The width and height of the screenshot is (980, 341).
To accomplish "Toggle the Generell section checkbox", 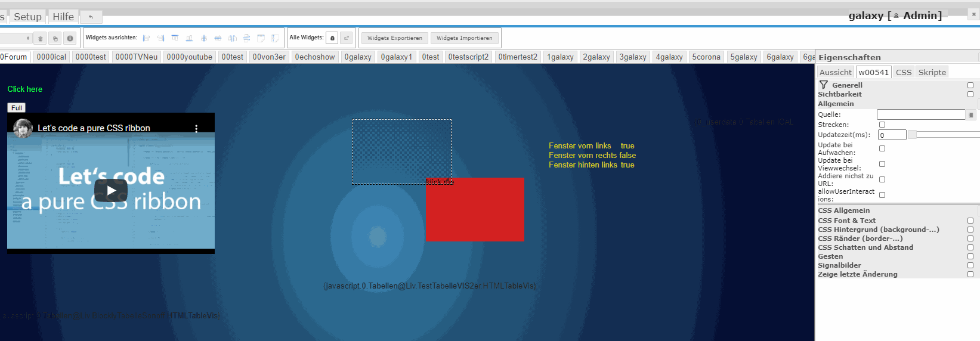I will [970, 85].
